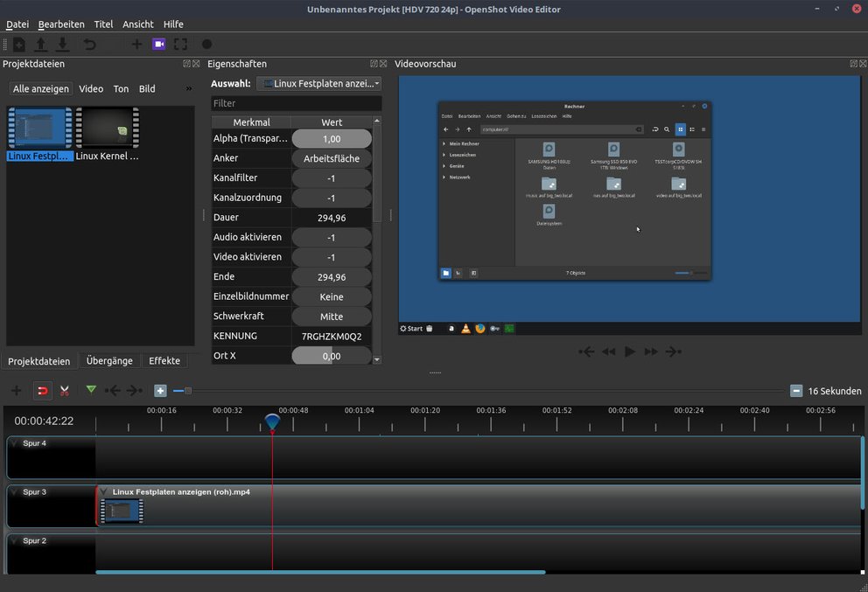The height and width of the screenshot is (592, 868).
Task: Open the Hilfe menu
Action: coord(173,24)
